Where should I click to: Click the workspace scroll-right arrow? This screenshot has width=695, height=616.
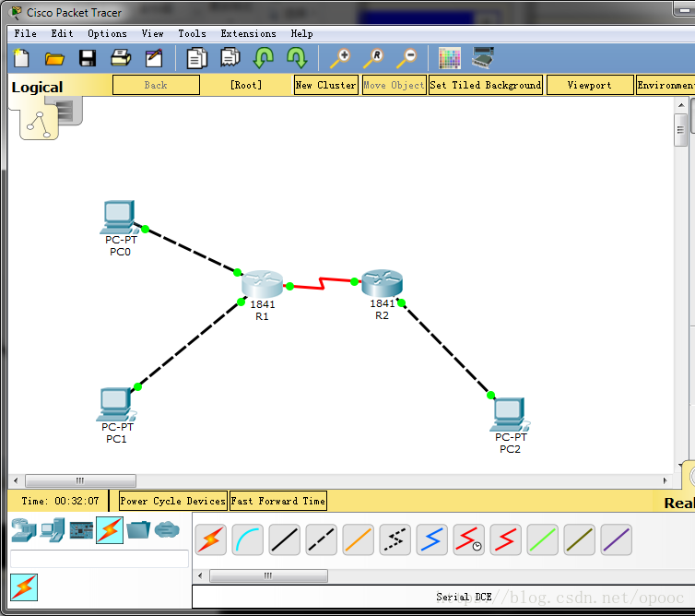[665, 480]
